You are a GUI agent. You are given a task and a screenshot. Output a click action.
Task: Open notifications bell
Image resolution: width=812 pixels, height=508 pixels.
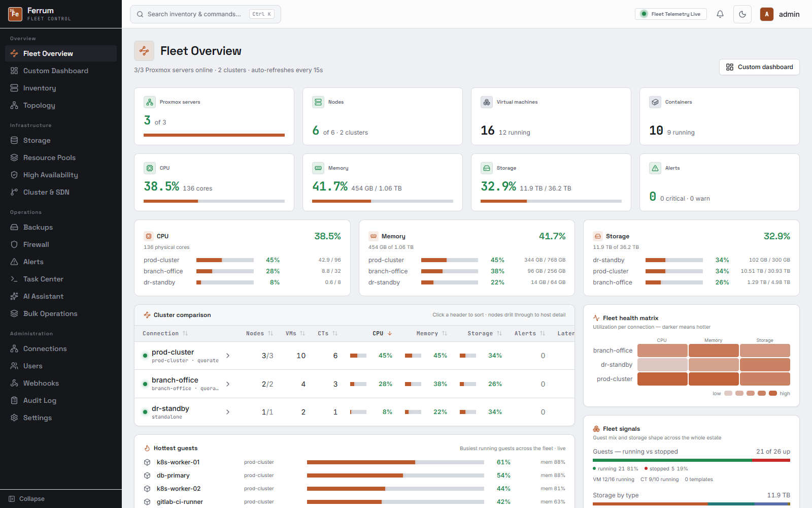pyautogui.click(x=720, y=14)
